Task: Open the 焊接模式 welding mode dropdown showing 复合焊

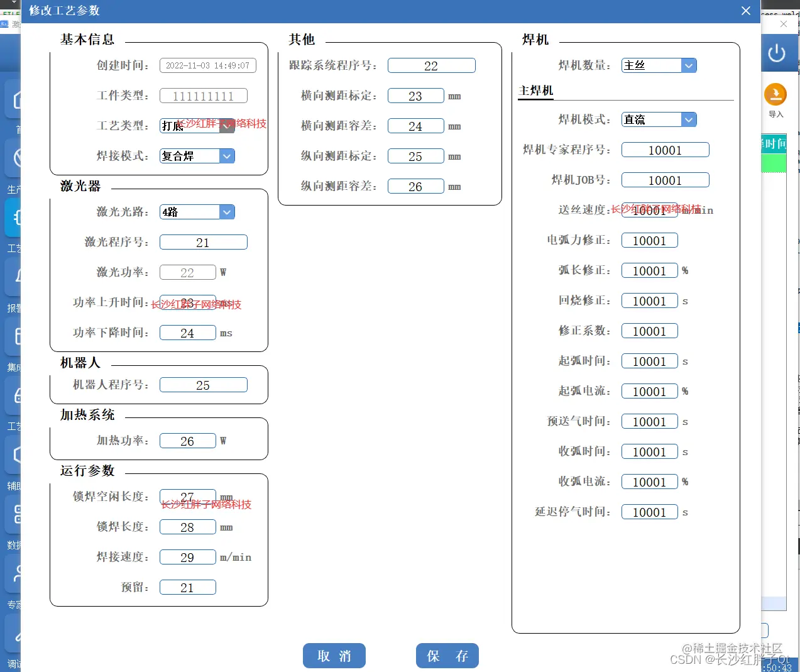Action: (x=227, y=156)
